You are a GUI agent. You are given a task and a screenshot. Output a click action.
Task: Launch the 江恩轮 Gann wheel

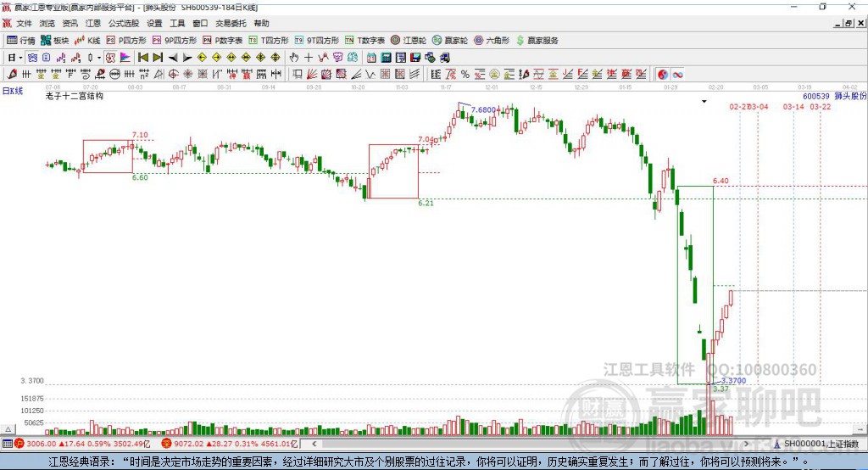409,41
